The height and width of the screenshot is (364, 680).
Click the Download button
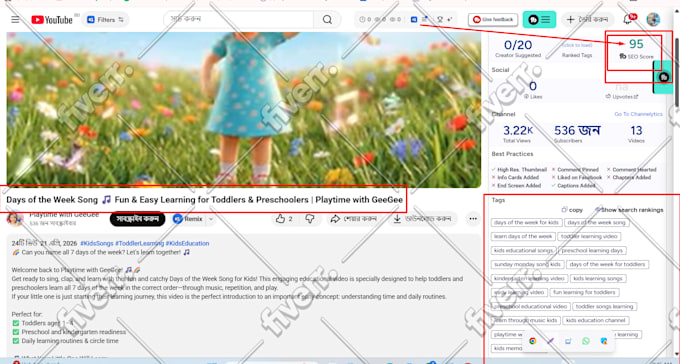[x=424, y=219]
